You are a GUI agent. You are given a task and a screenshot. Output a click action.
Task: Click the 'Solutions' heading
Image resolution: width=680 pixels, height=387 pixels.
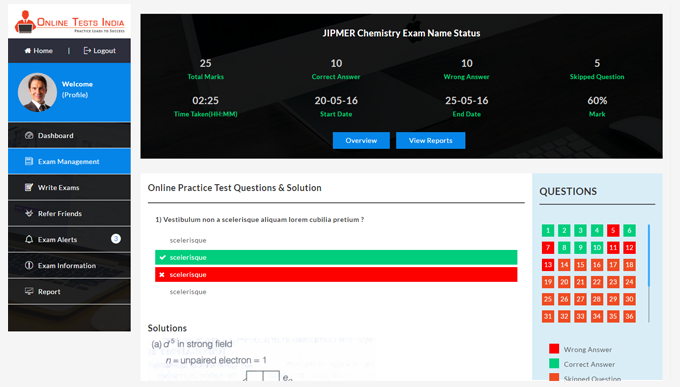(x=167, y=328)
